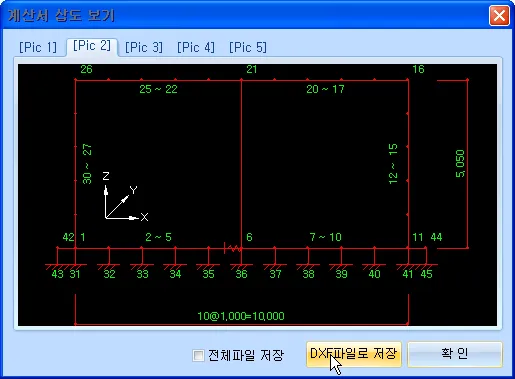Click support node label 38
The width and height of the screenshot is (515, 379).
308,274
